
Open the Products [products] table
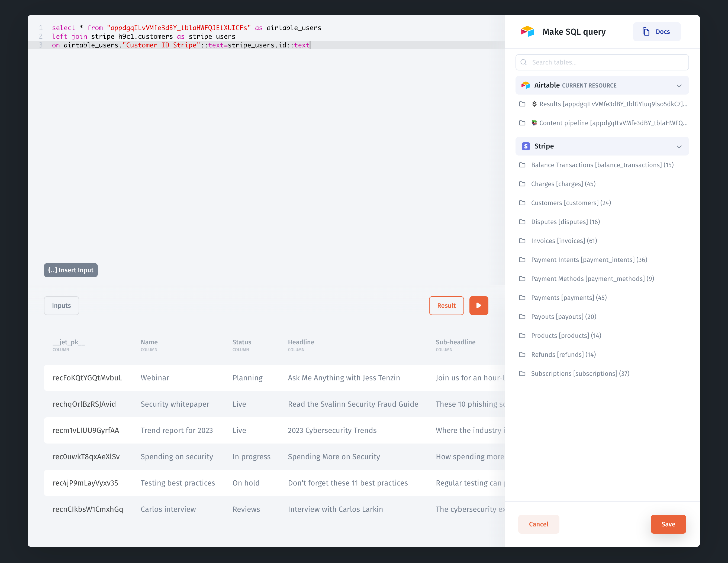tap(602, 336)
